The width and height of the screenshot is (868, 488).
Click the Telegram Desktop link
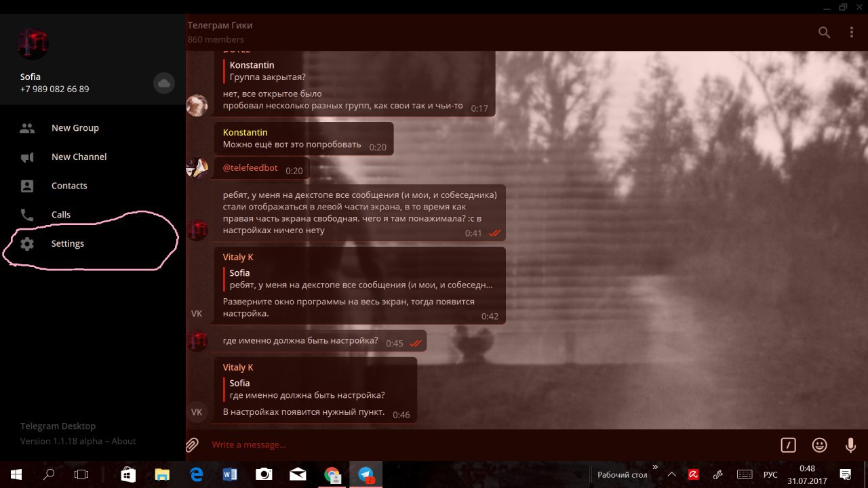[58, 426]
